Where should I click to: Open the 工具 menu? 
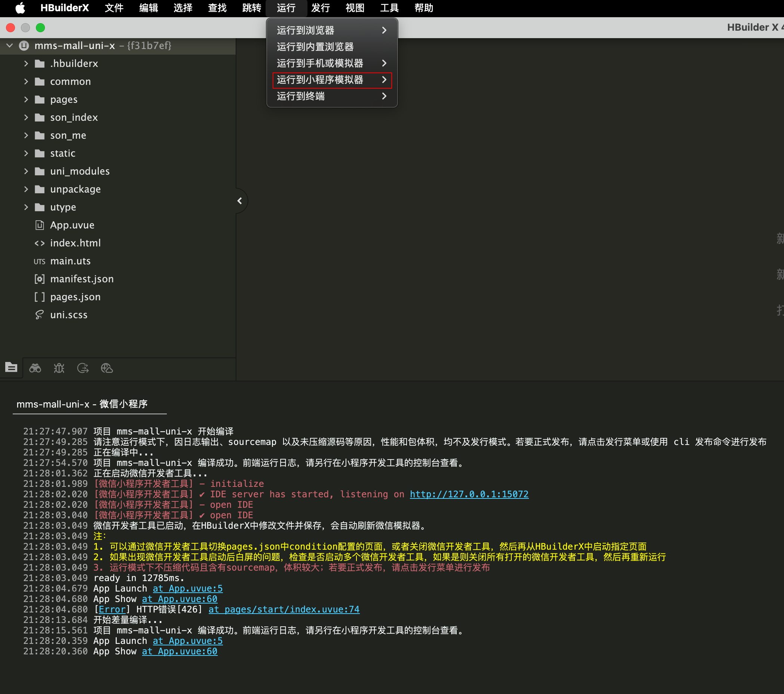point(389,8)
